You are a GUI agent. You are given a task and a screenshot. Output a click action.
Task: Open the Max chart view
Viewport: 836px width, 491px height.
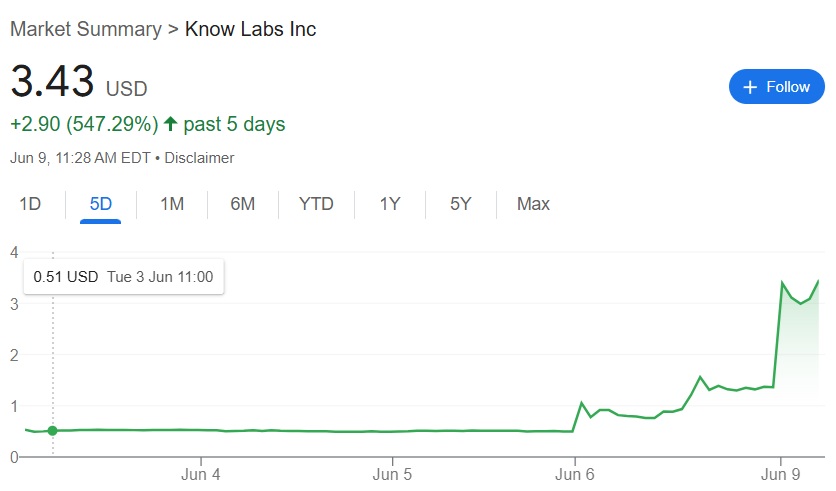click(x=533, y=204)
